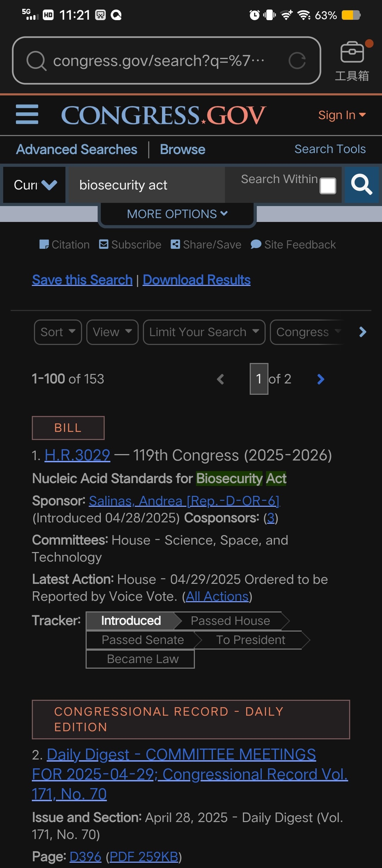Viewport: 382px width, 868px height.
Task: Tap the blue magnifier search button
Action: pyautogui.click(x=361, y=185)
